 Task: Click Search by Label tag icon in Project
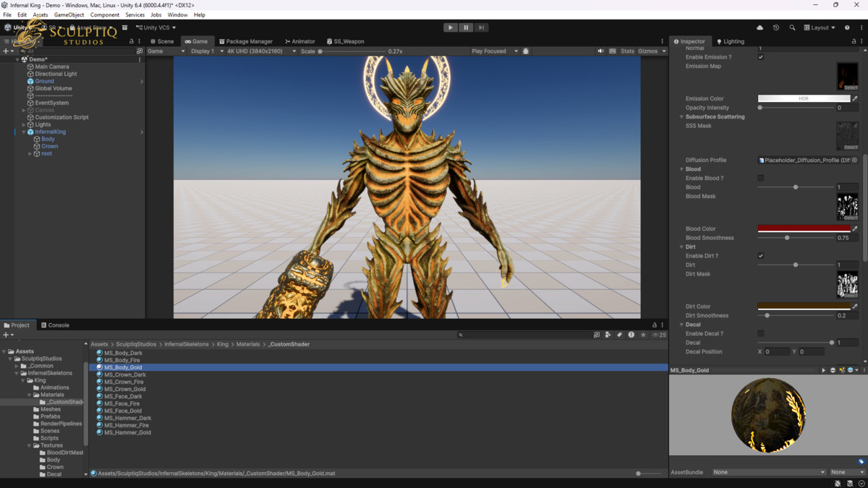click(619, 335)
